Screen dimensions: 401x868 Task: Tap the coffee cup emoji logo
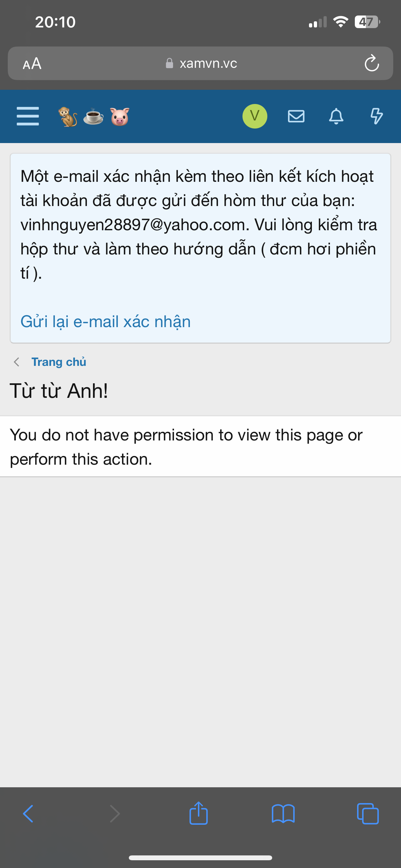93,117
